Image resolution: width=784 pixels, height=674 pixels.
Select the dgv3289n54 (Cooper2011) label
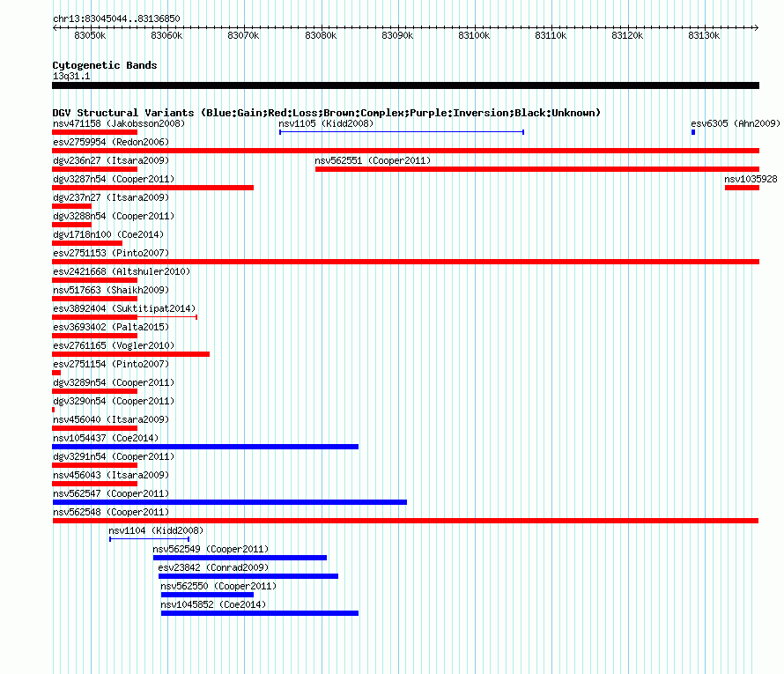pyautogui.click(x=114, y=382)
